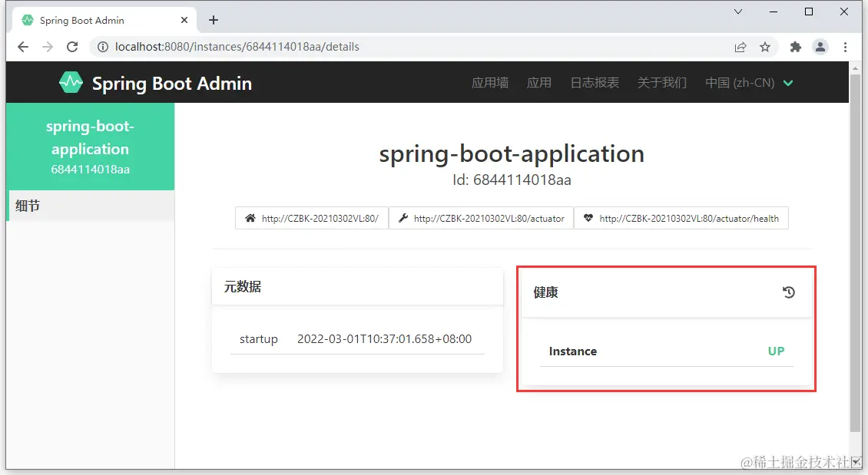Viewport: 868px width, 475px height.
Task: Click the 健康 panel header text
Action: point(546,292)
